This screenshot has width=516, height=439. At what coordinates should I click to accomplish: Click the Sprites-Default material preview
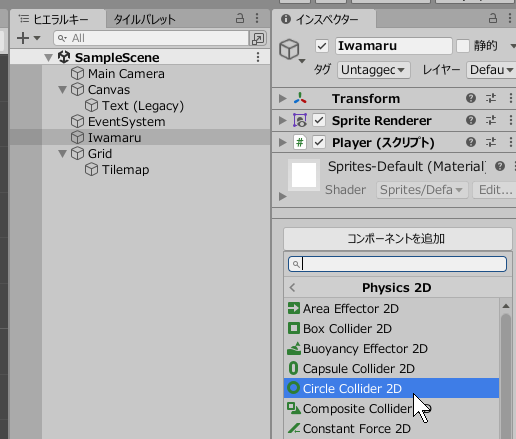click(304, 175)
